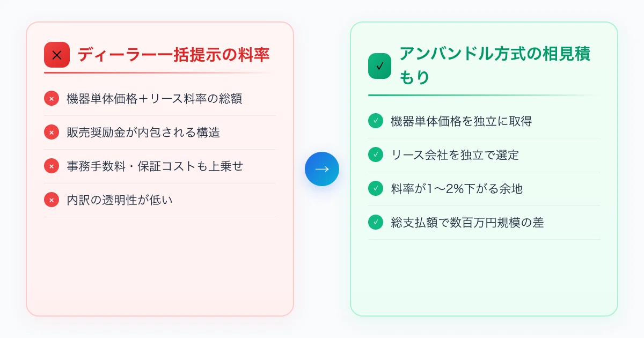
Task: Select the heading ディーラー一括提示の料率
Action: click(x=173, y=55)
